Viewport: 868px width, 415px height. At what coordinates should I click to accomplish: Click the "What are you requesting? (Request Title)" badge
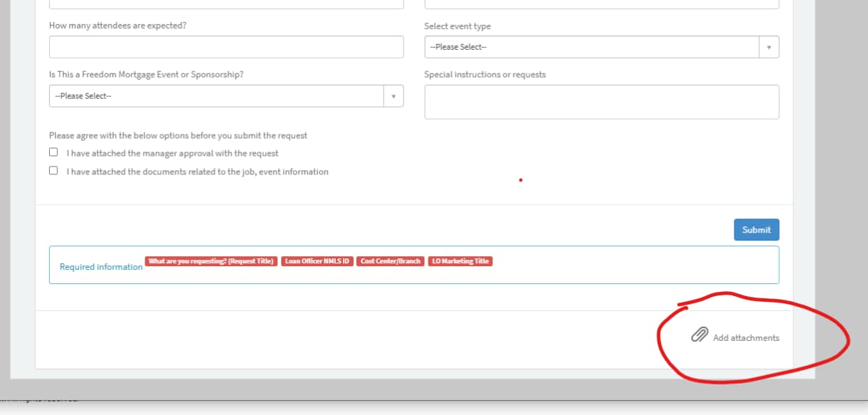211,261
